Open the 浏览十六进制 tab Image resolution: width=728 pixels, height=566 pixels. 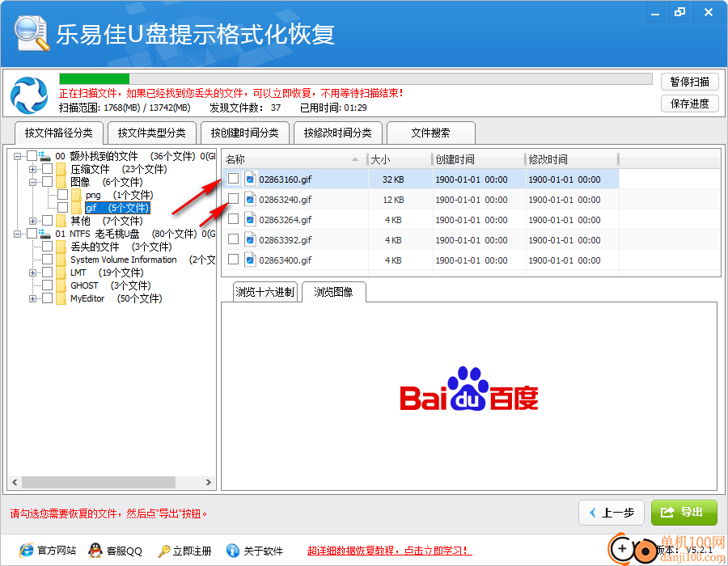click(265, 292)
